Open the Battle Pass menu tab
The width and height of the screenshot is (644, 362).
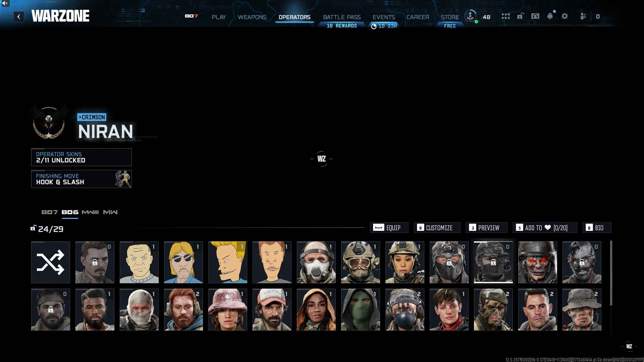point(342,17)
